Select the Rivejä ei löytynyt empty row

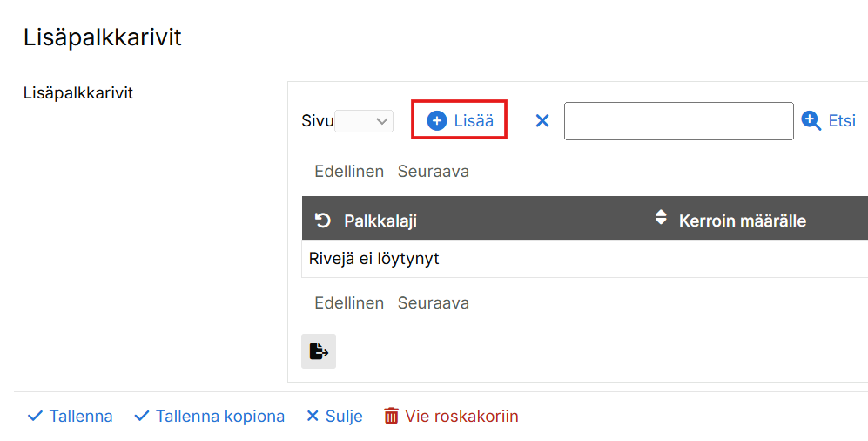pos(374,259)
